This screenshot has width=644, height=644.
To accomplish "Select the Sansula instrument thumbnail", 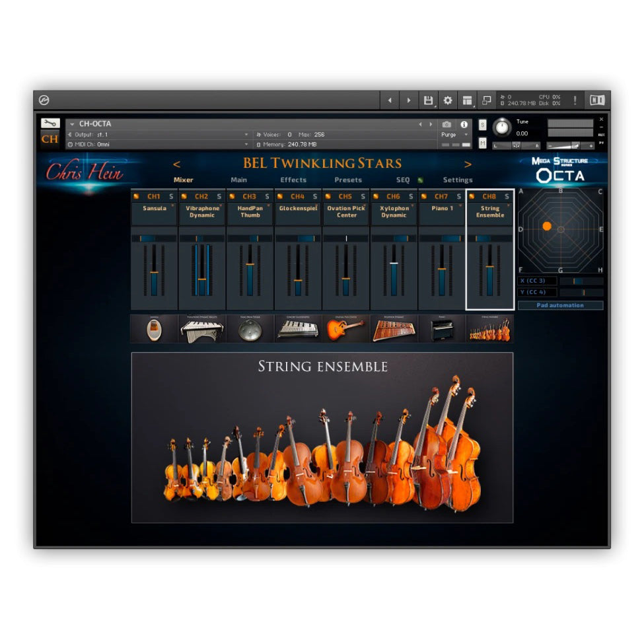I will click(154, 329).
